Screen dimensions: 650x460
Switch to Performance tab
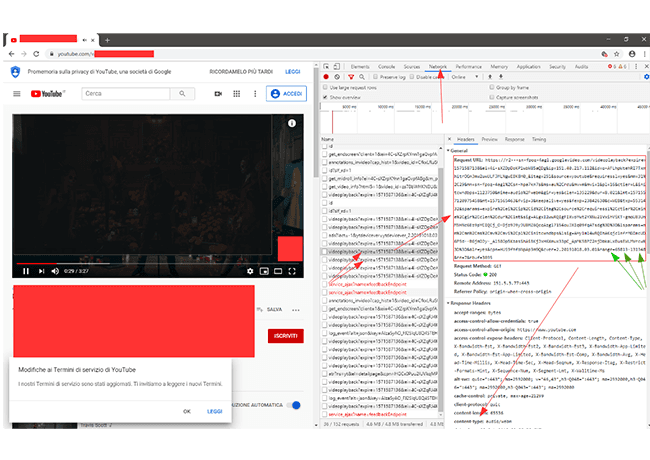point(469,66)
